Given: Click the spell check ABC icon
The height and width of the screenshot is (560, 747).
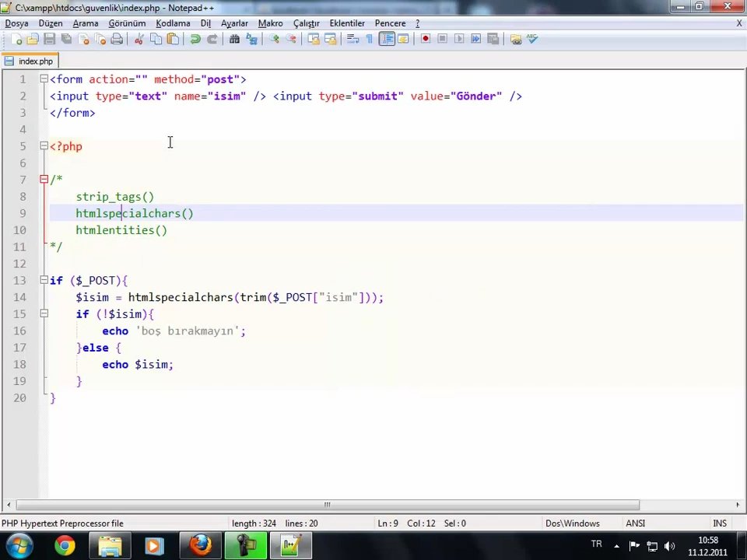Looking at the screenshot, I should tap(532, 39).
